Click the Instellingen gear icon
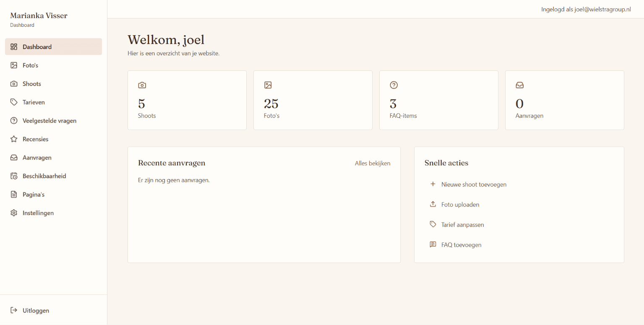The image size is (644, 325). (14, 213)
